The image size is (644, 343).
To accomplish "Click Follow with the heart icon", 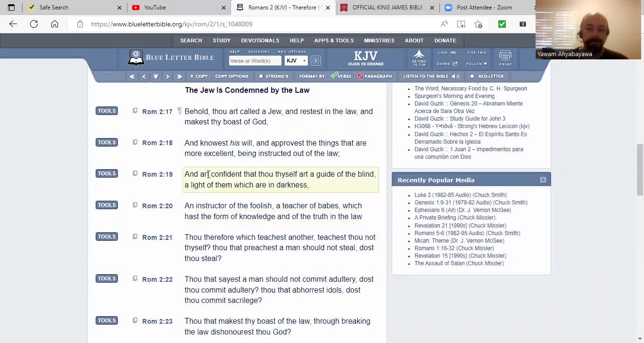I will tap(477, 64).
